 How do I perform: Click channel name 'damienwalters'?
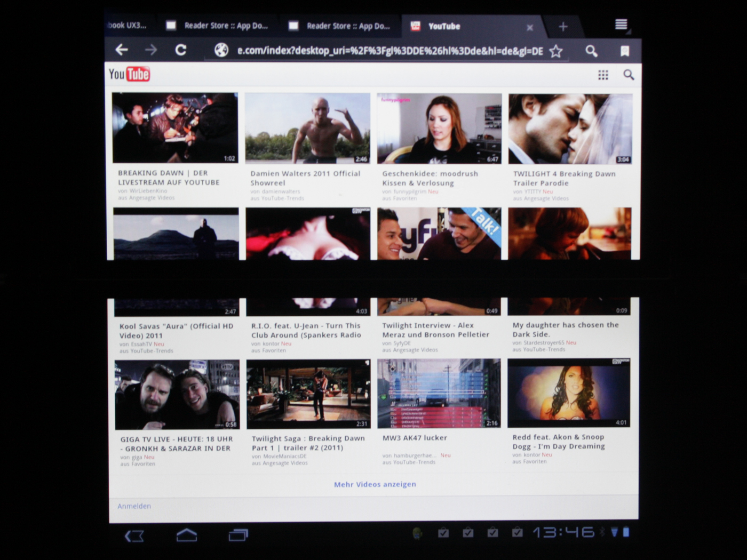click(x=281, y=191)
